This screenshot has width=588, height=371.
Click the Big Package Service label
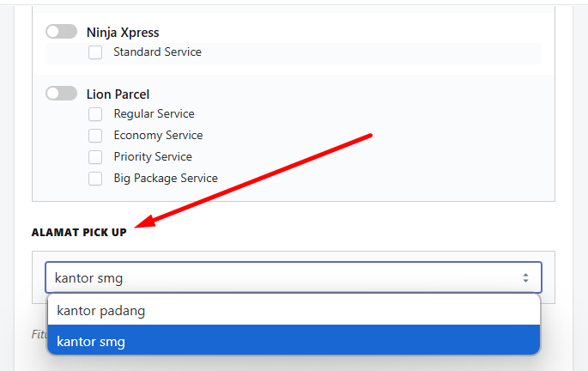(166, 178)
